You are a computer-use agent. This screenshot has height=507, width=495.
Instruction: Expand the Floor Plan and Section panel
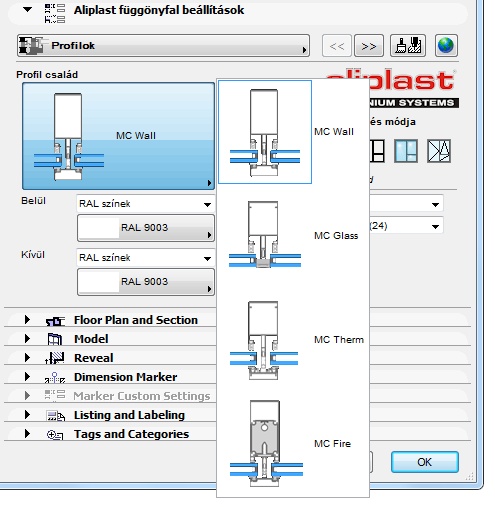coord(27,320)
